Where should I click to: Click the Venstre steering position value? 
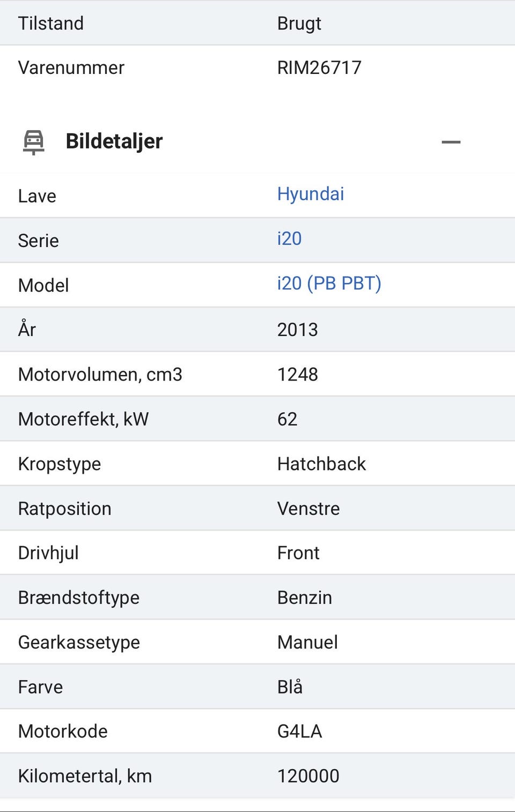(x=308, y=509)
